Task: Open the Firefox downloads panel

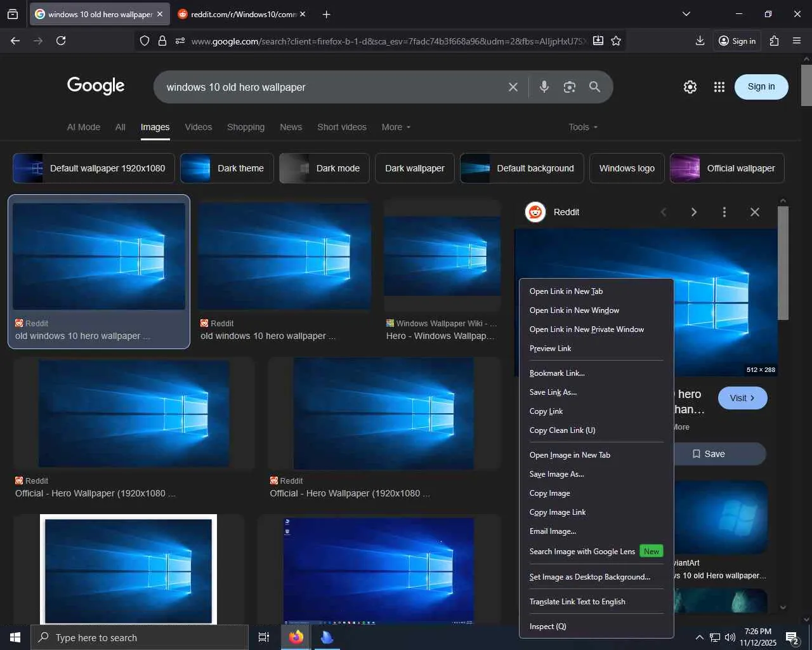Action: point(700,41)
